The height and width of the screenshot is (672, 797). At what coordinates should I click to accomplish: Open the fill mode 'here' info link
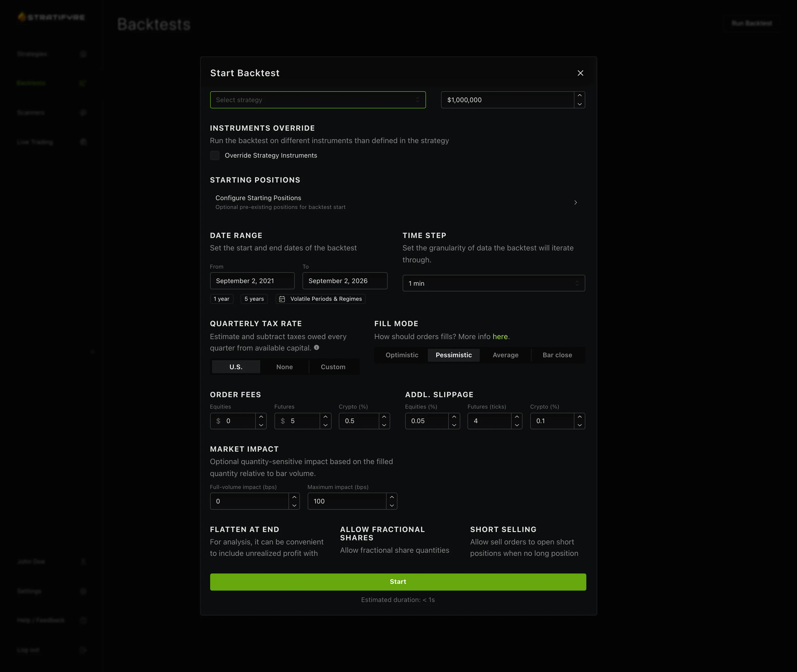coord(500,336)
